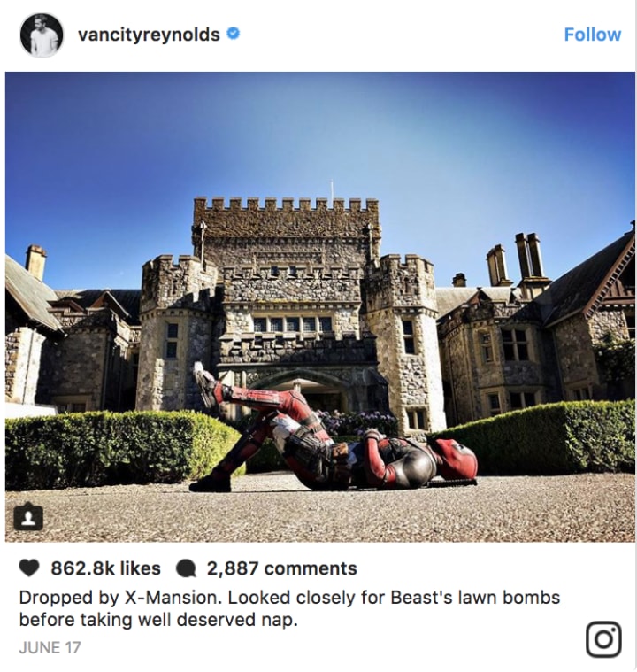Click Deadpool lying on the driveway
The image size is (637, 672).
point(334,433)
